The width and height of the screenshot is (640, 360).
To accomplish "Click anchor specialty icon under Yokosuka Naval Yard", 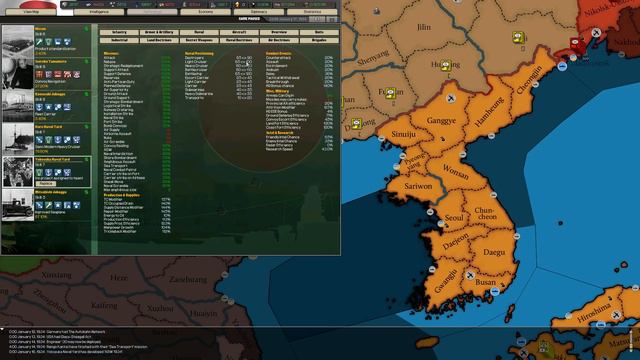I will (x=49, y=172).
